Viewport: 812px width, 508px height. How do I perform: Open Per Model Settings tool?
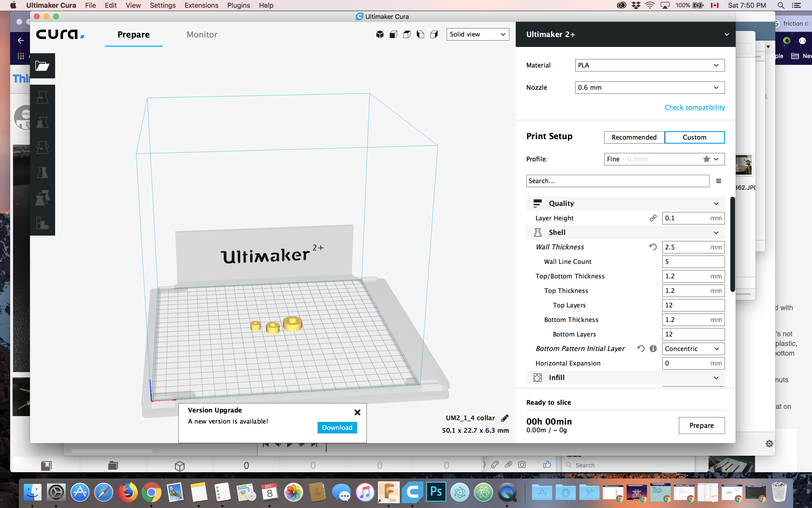(x=42, y=198)
